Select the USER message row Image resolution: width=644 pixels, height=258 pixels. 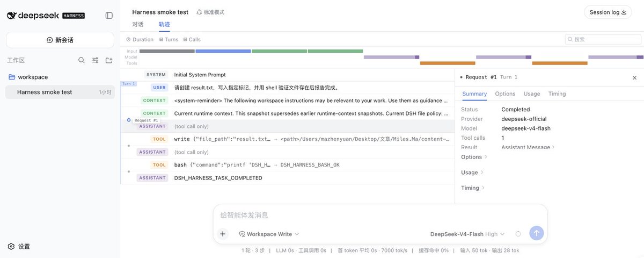[288, 88]
